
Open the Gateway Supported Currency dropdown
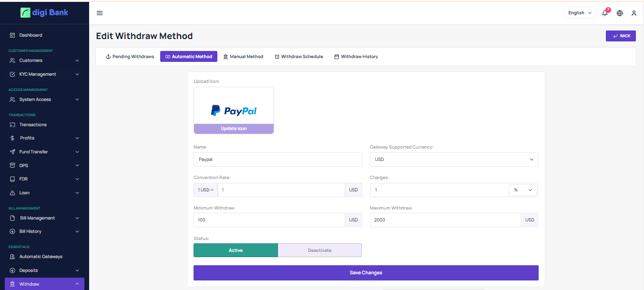click(453, 160)
